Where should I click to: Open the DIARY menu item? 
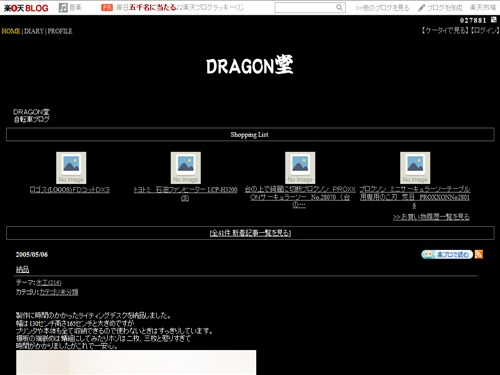click(x=34, y=31)
